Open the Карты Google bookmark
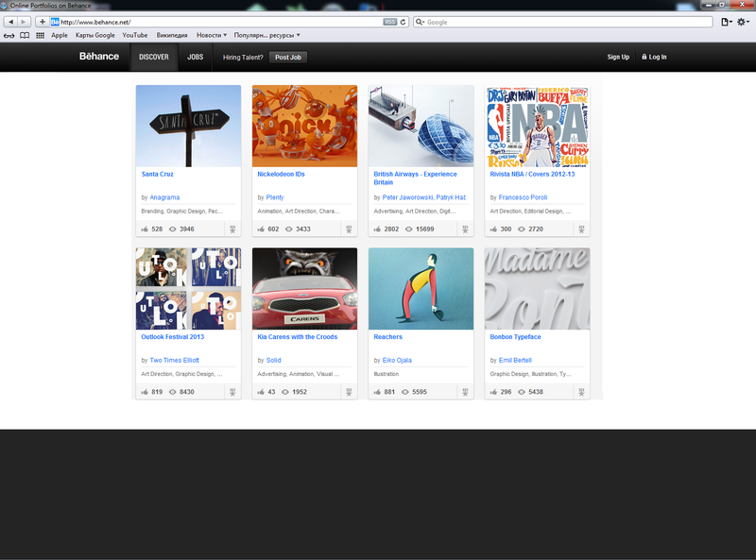 tap(95, 35)
